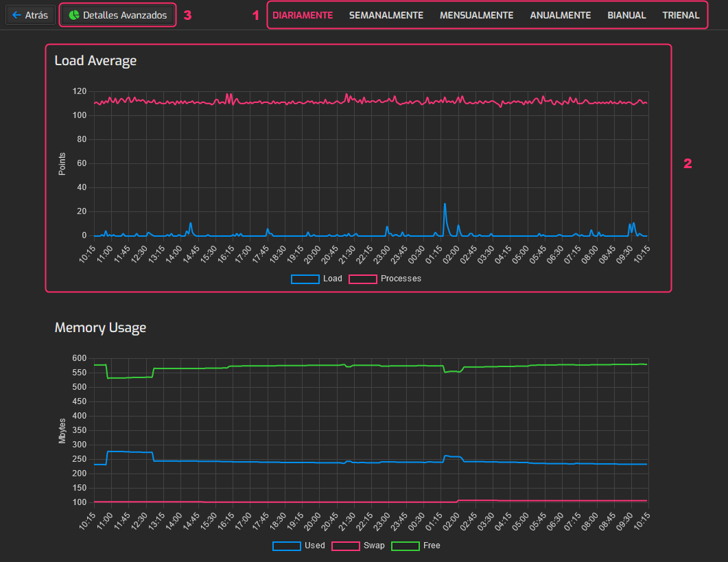
Task: Click the Load Average chart title
Action: [95, 61]
